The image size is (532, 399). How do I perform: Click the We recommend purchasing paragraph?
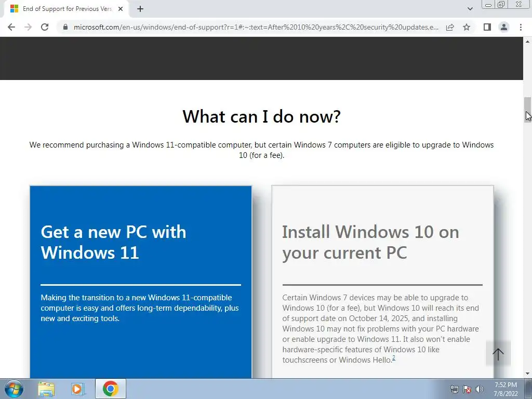point(262,150)
